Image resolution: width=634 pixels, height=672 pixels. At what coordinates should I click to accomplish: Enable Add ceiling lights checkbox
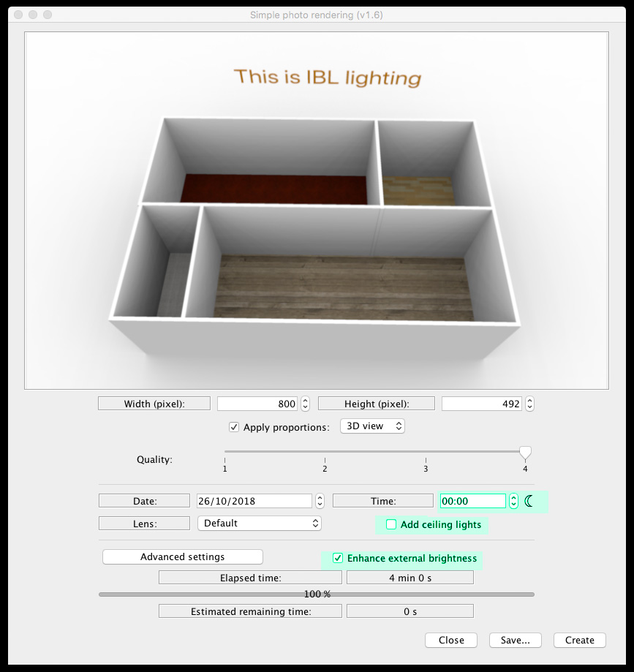point(391,524)
